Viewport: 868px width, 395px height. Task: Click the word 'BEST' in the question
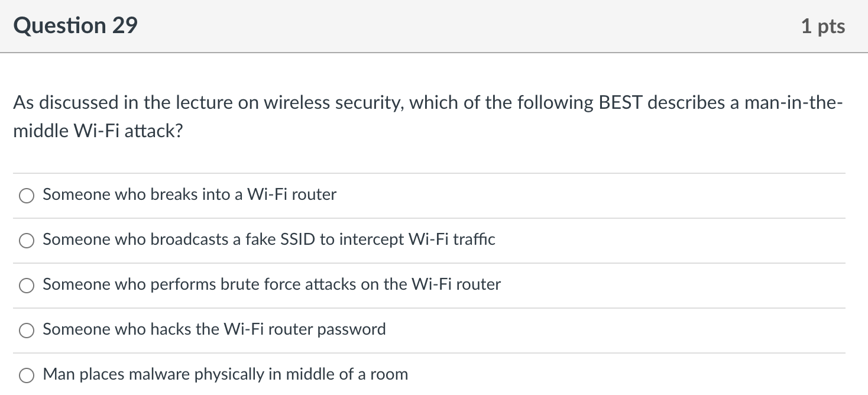[x=620, y=103]
